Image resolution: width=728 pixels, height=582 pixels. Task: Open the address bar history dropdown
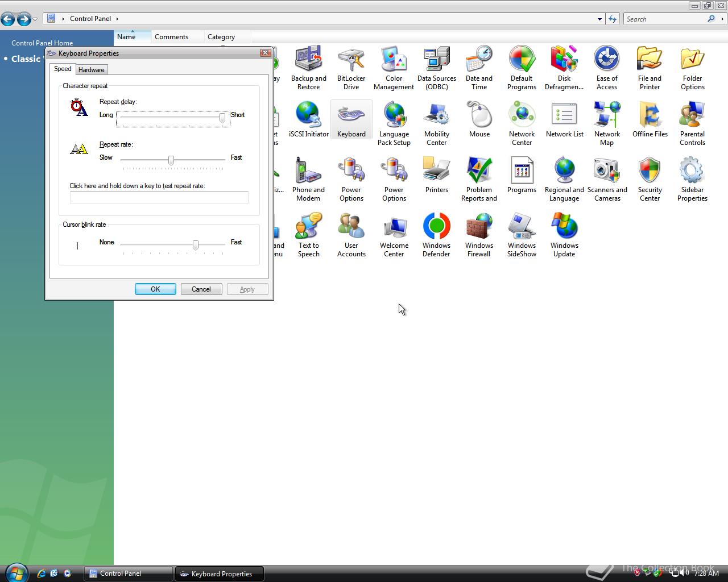(x=599, y=19)
